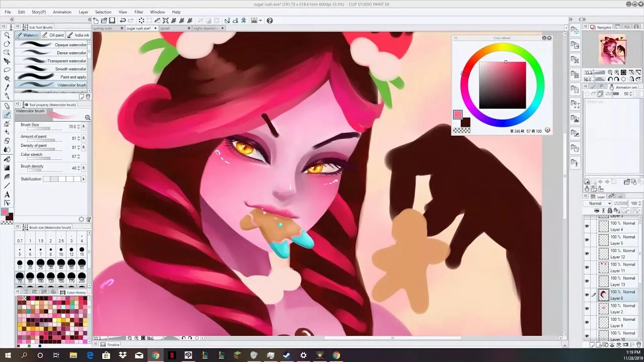
Task: Select the Blend tool droplet icon
Action: click(x=7, y=150)
